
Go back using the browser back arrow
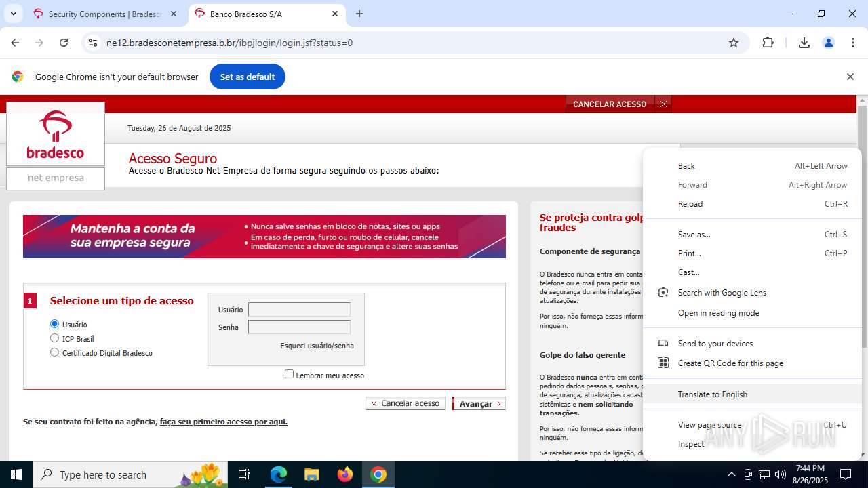[x=15, y=43]
